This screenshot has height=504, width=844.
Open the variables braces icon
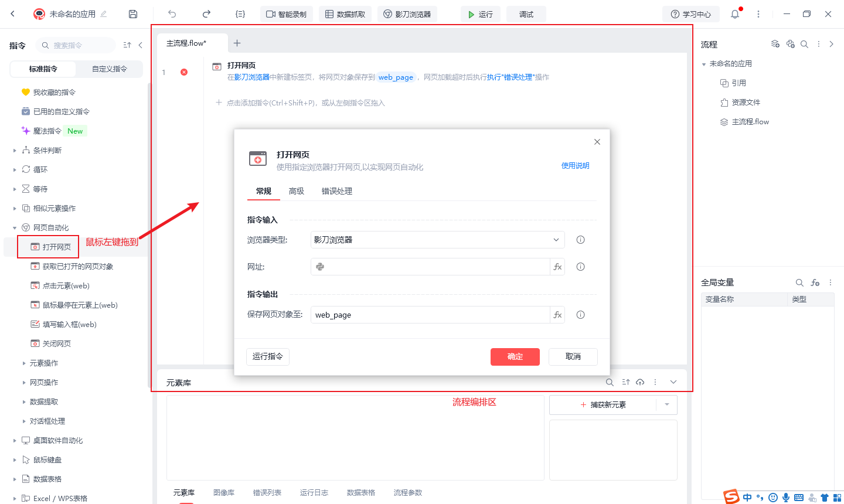click(240, 14)
